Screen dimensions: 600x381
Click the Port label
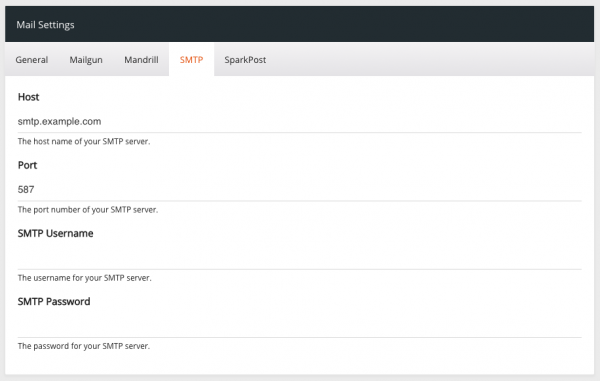(x=27, y=165)
